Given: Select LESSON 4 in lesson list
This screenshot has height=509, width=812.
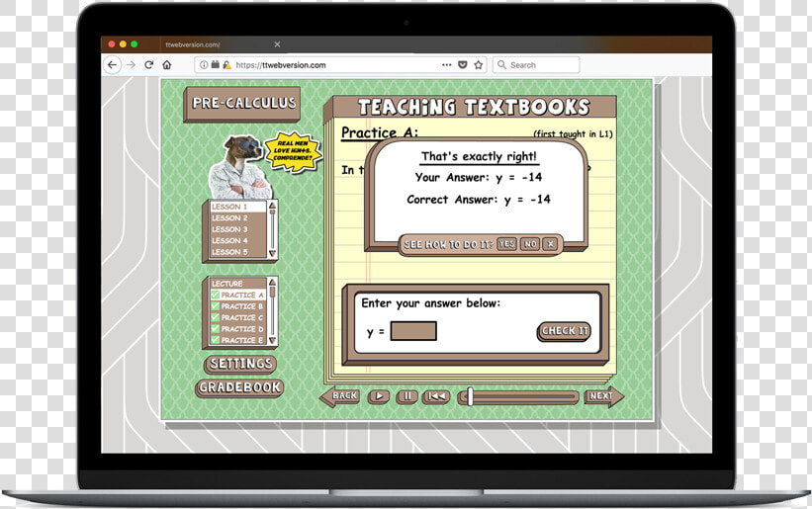Looking at the screenshot, I should 237,241.
